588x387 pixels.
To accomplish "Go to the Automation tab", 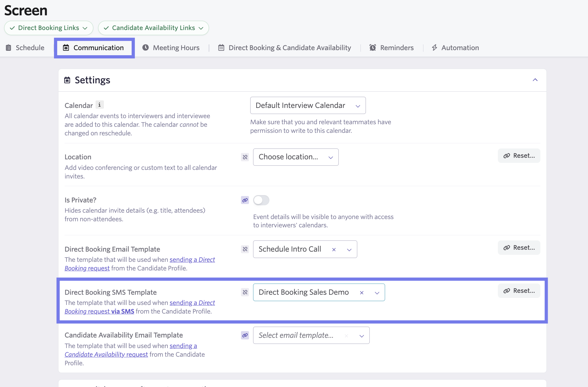I will click(x=455, y=48).
